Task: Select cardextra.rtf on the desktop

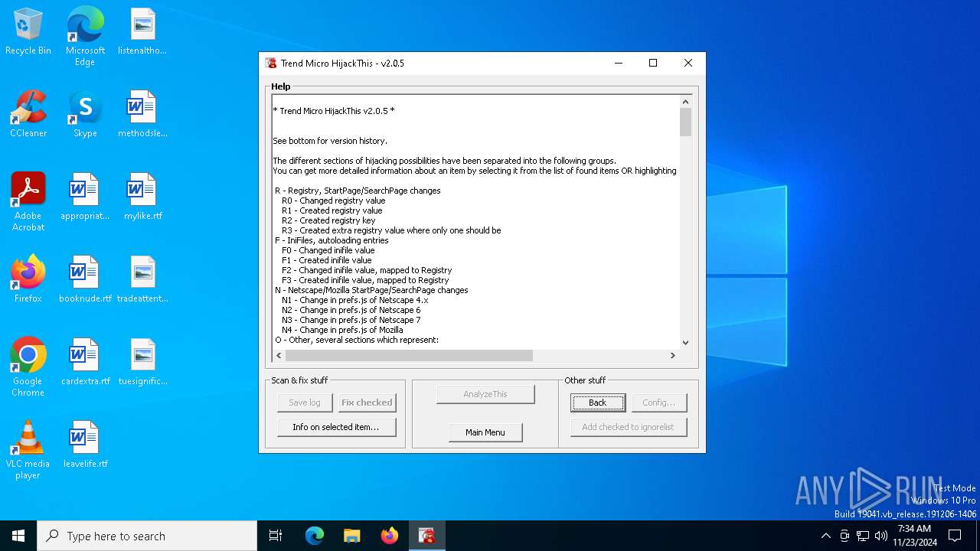Action: pos(85,363)
